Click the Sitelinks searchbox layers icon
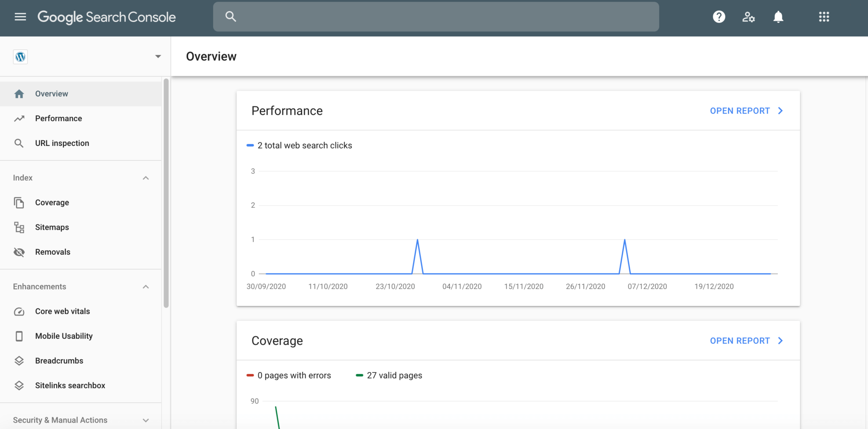The image size is (868, 429). [19, 385]
